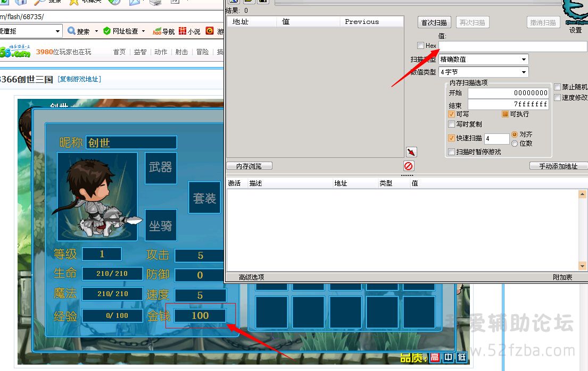Select the 对齐 radio button
Viewport: 588px width, 371px height.
[515, 134]
